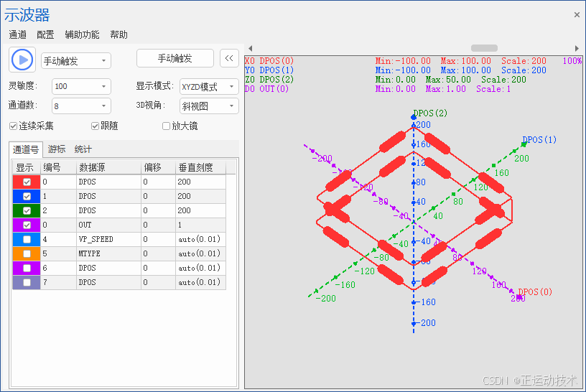Check display for channel 7 DPOS row

[x=27, y=282]
